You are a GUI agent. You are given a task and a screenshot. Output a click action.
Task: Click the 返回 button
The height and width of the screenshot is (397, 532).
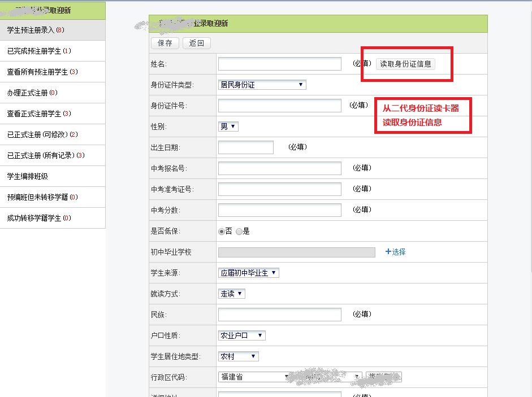tap(197, 43)
